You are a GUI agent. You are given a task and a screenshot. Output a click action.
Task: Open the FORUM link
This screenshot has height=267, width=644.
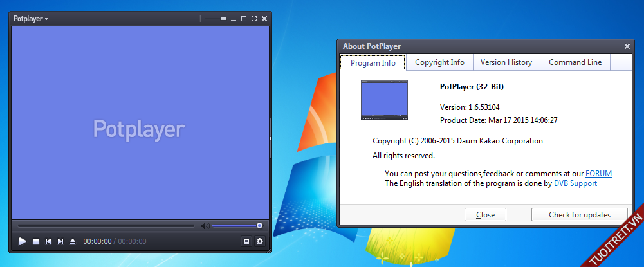[598, 174]
